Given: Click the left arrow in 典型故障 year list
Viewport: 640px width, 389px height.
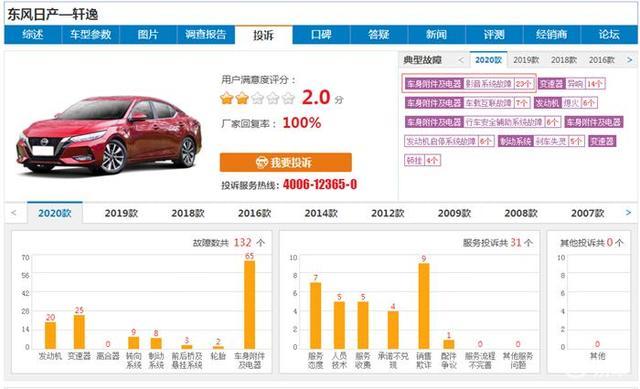Looking at the screenshot, I should pos(461,60).
